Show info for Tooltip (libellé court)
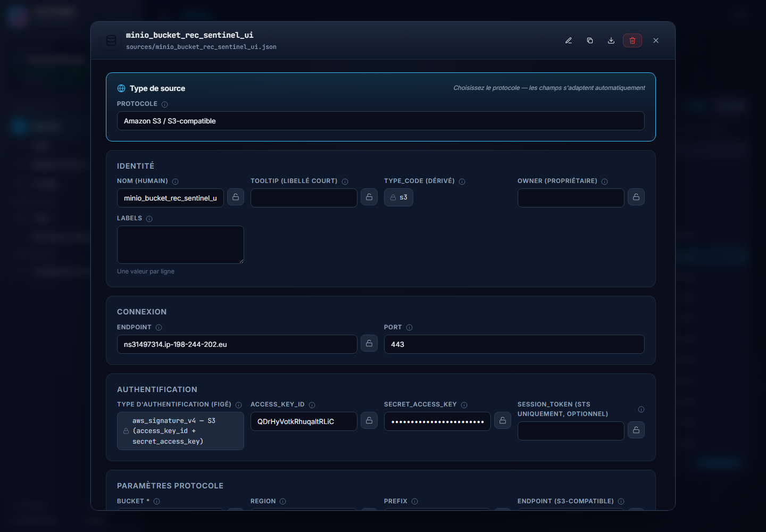Viewport: 766px width, 532px height. (x=345, y=181)
